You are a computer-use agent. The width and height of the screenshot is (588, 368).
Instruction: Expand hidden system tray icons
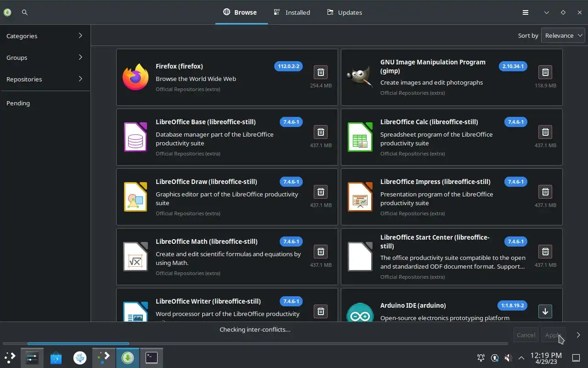click(521, 357)
